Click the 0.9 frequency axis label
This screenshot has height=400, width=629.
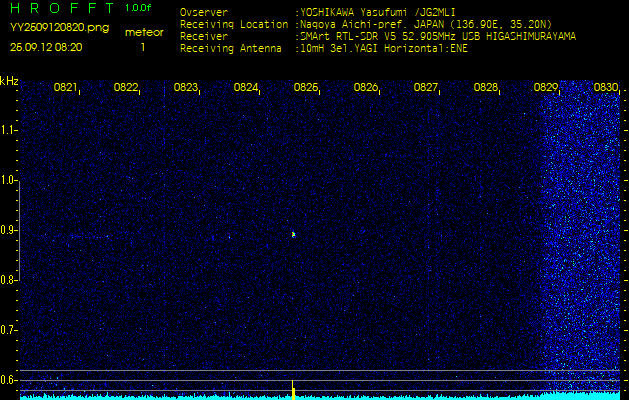click(x=9, y=230)
